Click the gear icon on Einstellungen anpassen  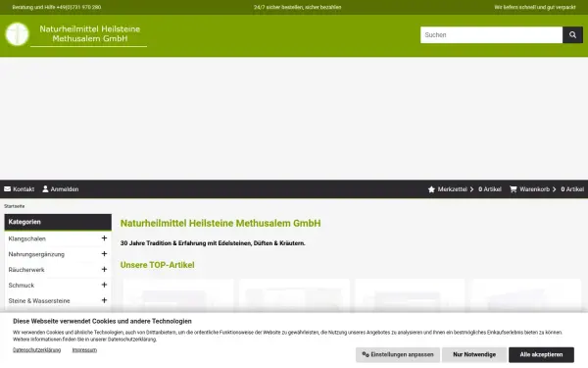[x=366, y=354]
